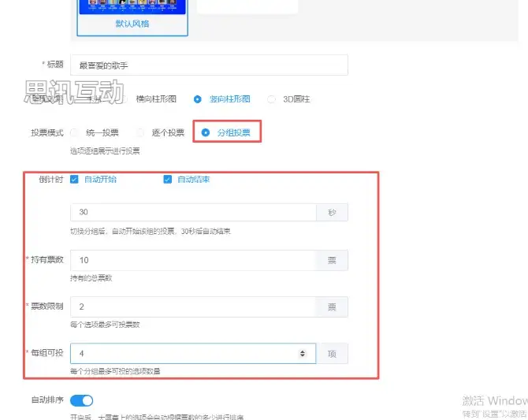
Task: Choose 逐个投票 voting mode
Action: (x=160, y=132)
